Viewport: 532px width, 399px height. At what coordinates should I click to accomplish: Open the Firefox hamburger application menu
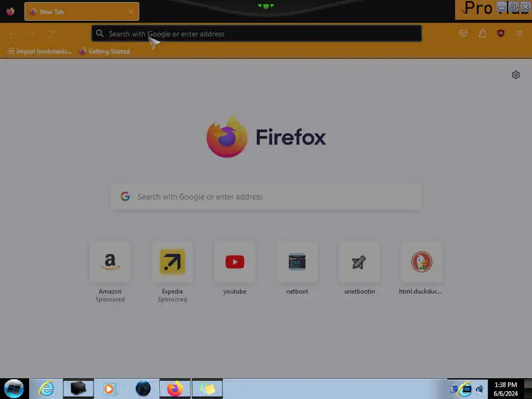click(x=520, y=33)
